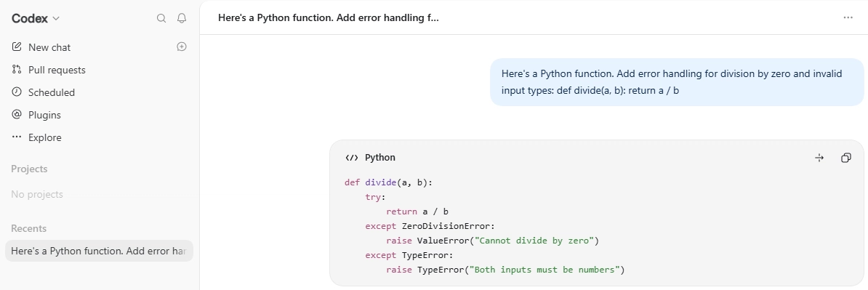
Task: Click the search magnifier icon
Action: (161, 18)
